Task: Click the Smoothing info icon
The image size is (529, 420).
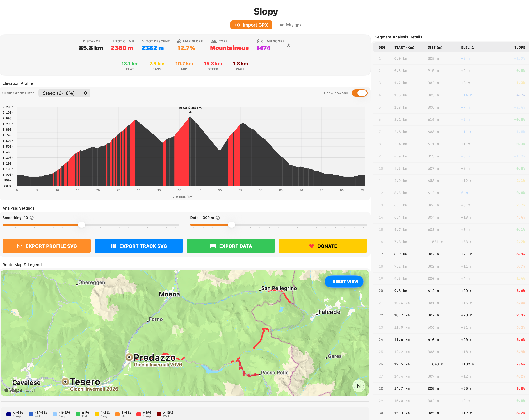Action: 32,218
